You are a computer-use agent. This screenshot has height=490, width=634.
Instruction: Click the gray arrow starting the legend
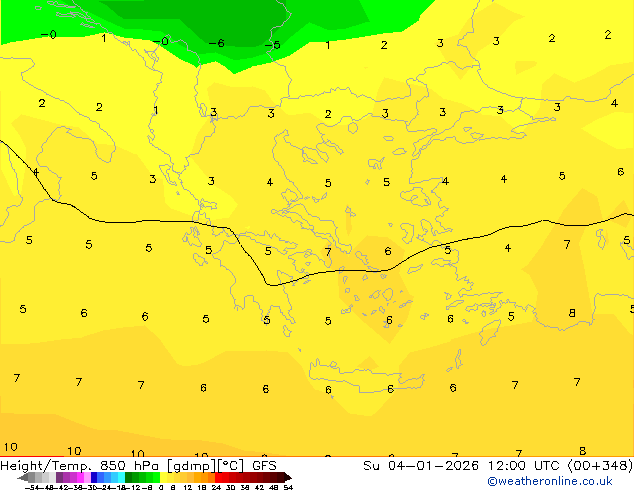click(23, 477)
